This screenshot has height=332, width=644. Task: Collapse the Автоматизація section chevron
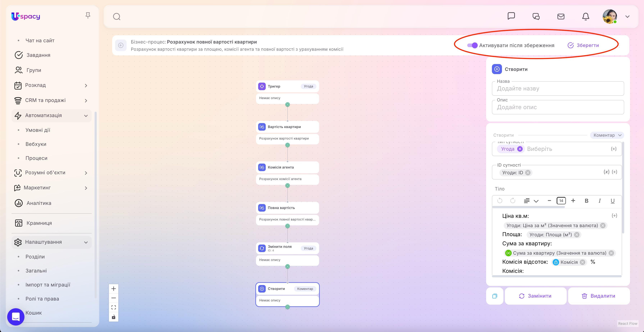[86, 115]
